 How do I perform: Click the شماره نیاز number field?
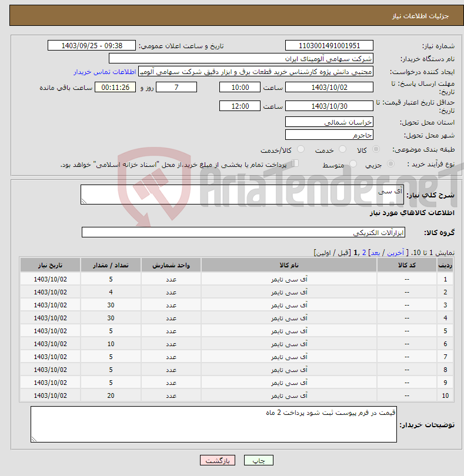(x=329, y=45)
